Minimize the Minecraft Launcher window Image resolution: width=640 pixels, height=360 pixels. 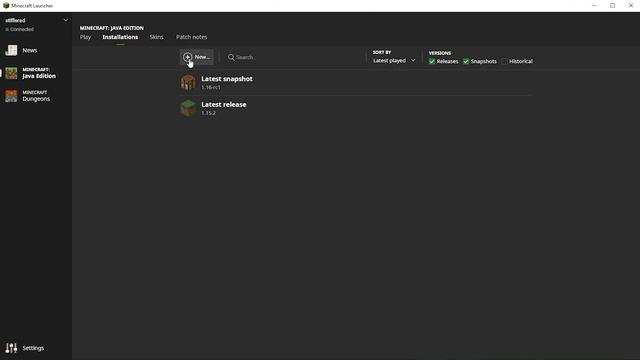click(x=594, y=6)
